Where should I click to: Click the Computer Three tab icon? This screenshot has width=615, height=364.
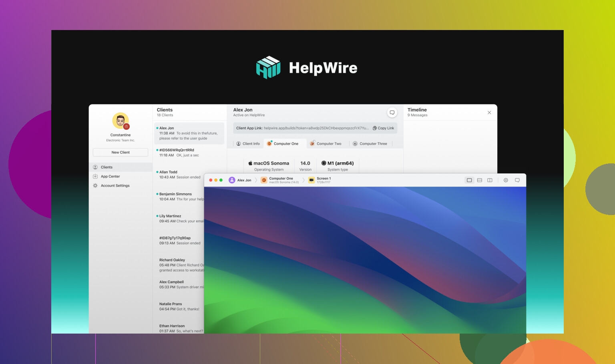355,144
